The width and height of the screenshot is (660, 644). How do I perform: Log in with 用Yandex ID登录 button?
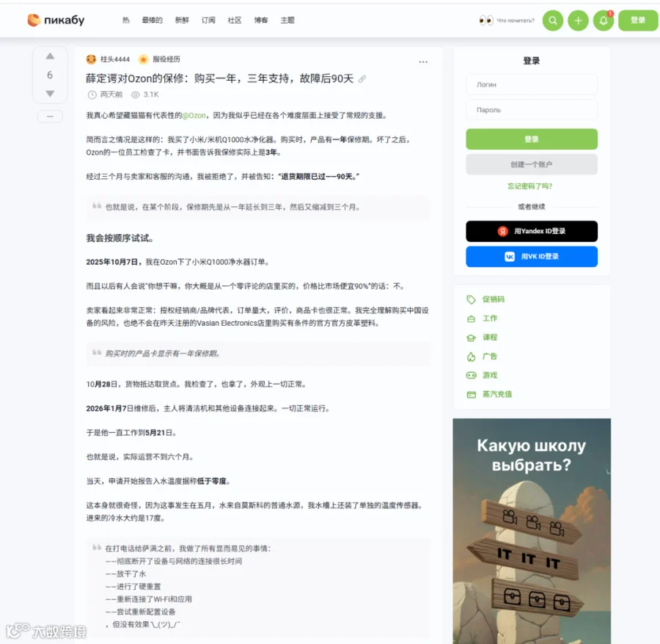[532, 231]
